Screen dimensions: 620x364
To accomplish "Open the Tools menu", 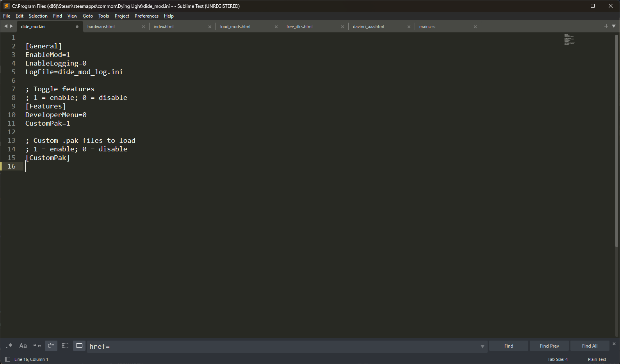I will [103, 16].
